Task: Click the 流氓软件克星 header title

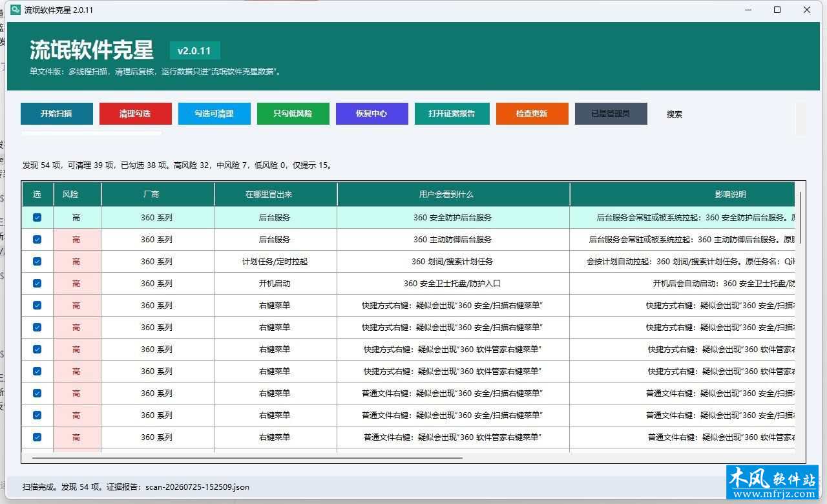Action: pyautogui.click(x=91, y=50)
